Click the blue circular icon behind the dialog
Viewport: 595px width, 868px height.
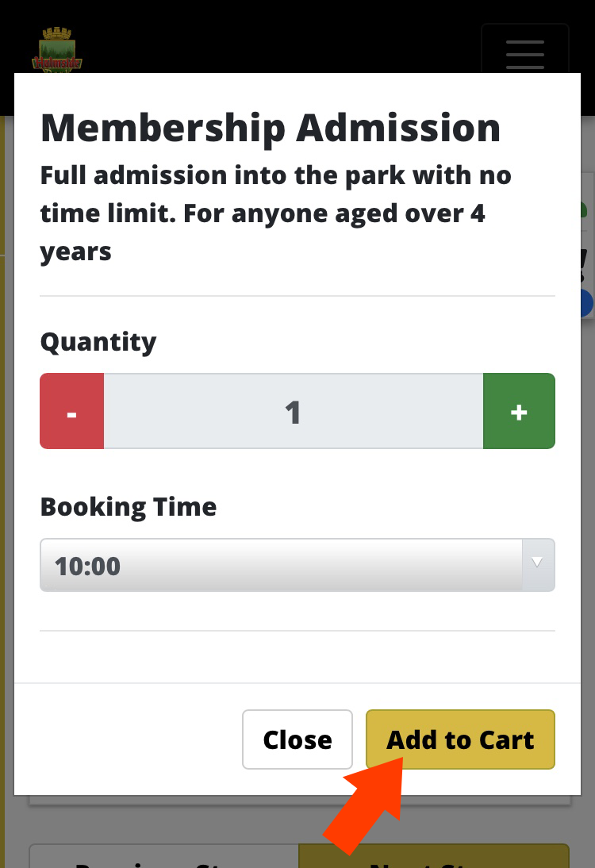click(x=587, y=303)
